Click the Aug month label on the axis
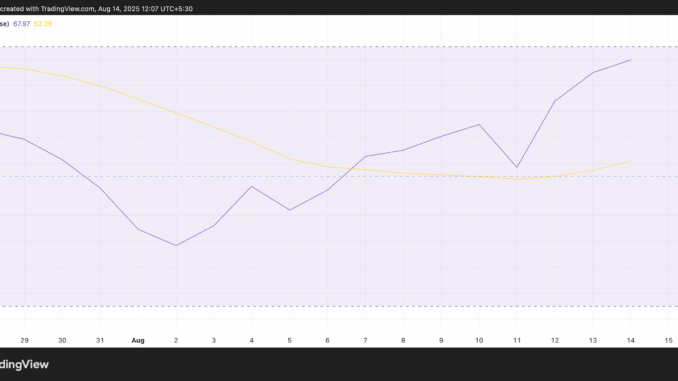678x381 pixels. coord(138,340)
